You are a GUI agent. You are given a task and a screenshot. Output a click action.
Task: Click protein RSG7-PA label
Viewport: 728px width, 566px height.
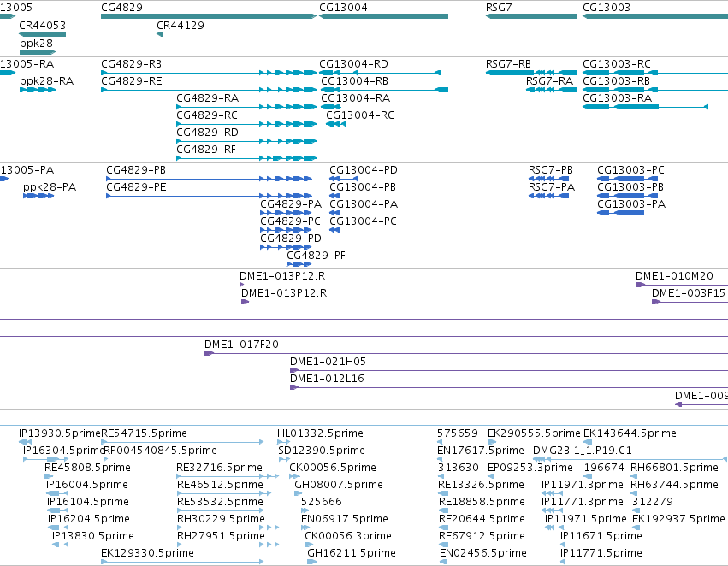(552, 187)
